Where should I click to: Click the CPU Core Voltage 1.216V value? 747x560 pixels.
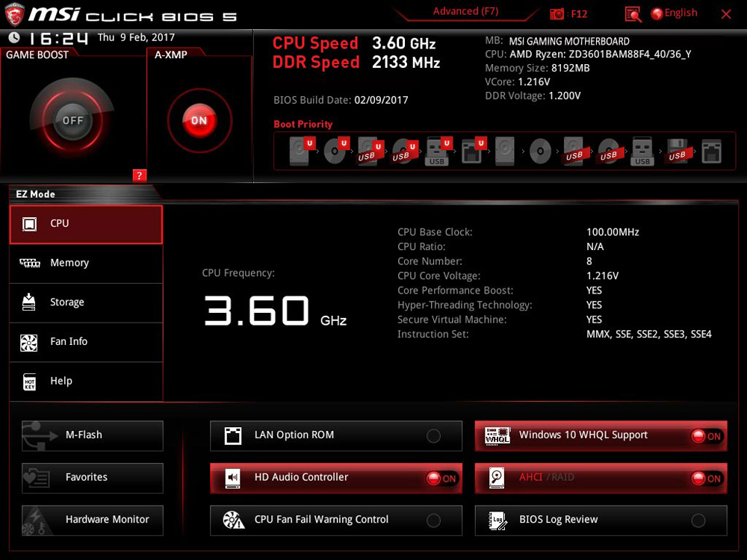[x=603, y=276]
